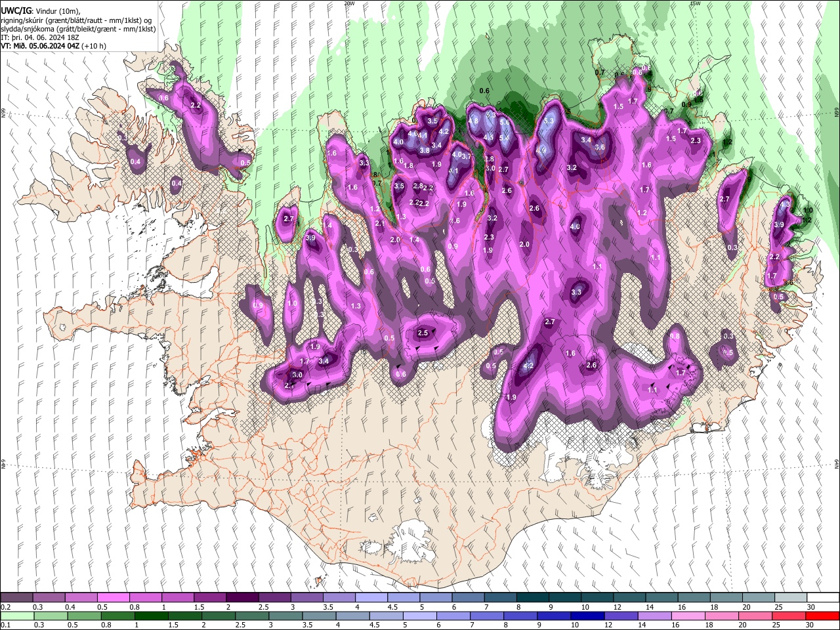The image size is (840, 630).
Task: Select bright pink 0.5 swatch on snow scale
Action: click(x=113, y=598)
